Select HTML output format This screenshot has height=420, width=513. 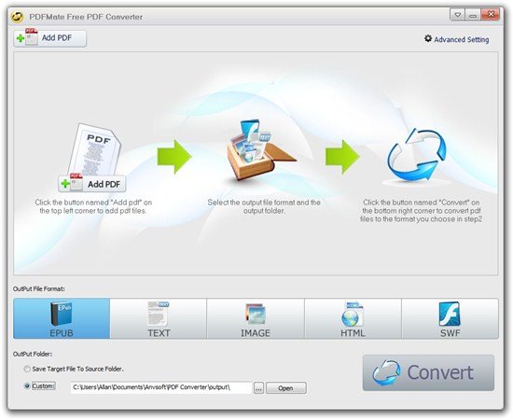[x=353, y=318]
